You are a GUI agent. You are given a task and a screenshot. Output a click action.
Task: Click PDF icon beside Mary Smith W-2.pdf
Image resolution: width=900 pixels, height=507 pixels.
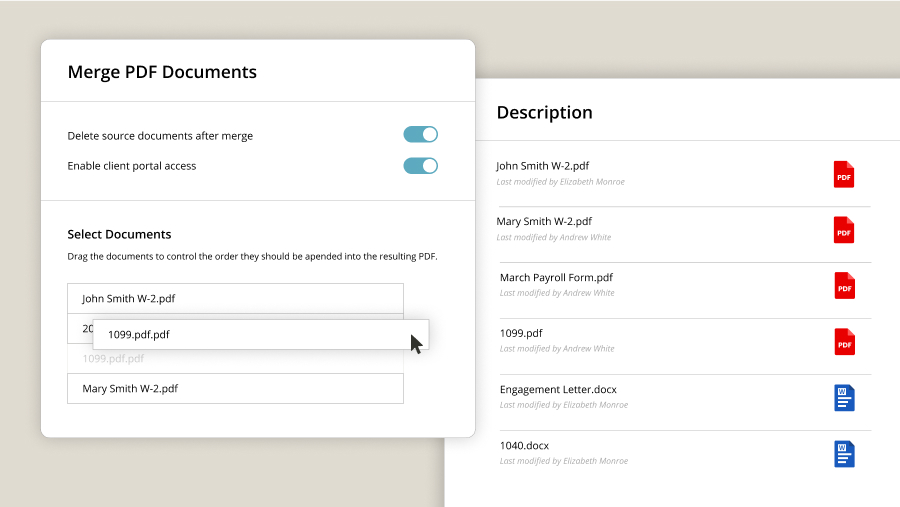pyautogui.click(x=844, y=230)
